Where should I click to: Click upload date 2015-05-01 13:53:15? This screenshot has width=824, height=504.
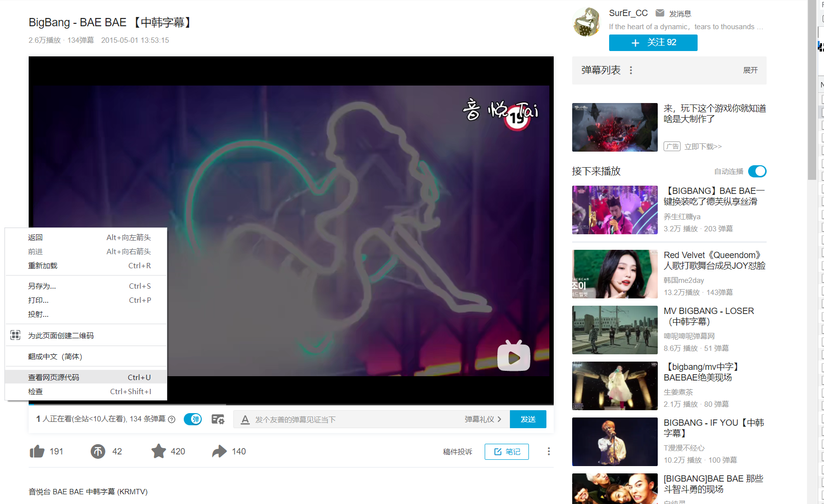[135, 40]
